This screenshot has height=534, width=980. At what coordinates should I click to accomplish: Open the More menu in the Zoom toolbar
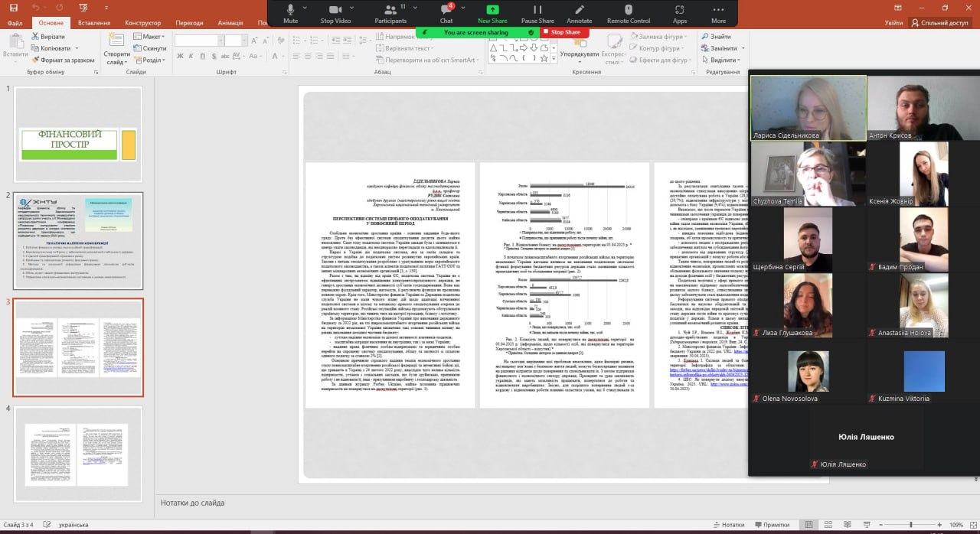click(718, 13)
